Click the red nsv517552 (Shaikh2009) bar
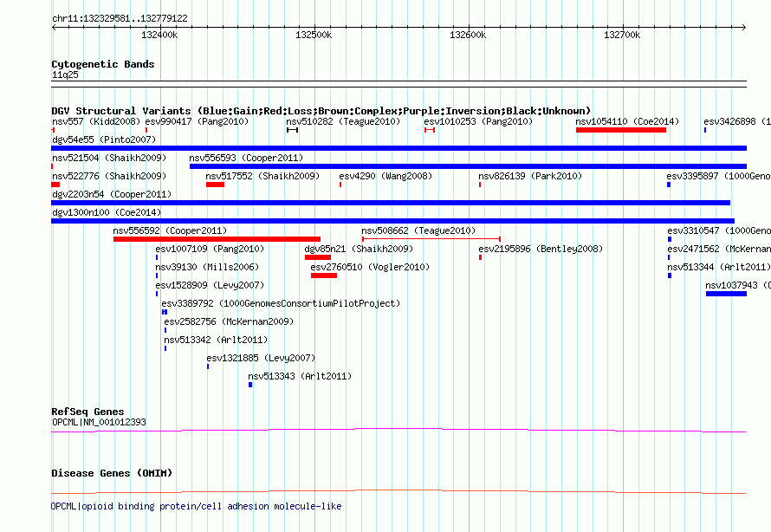The image size is (771, 532). 216,185
